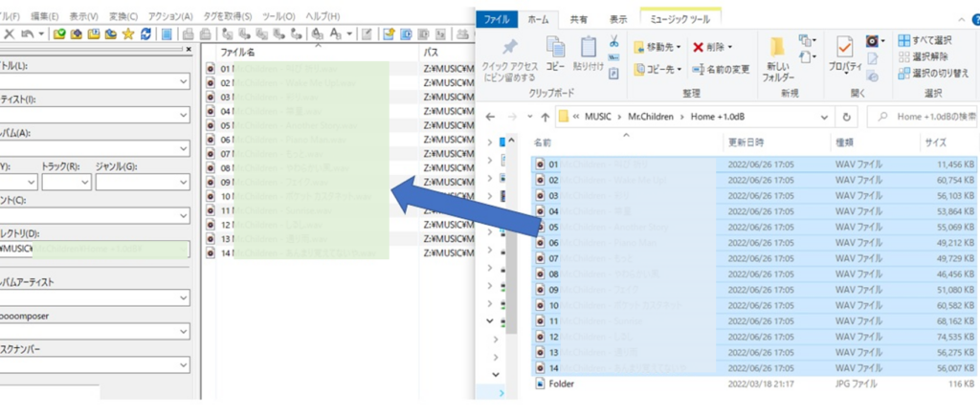Screen dimensions: 980x417
Task: Expand the address bar path history dropdown
Action: coord(824,117)
